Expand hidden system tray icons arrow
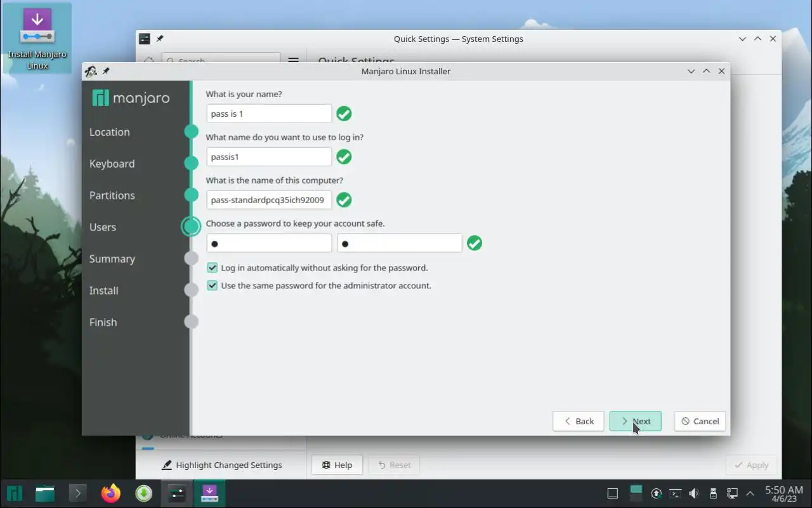This screenshot has width=812, height=508. tap(750, 493)
